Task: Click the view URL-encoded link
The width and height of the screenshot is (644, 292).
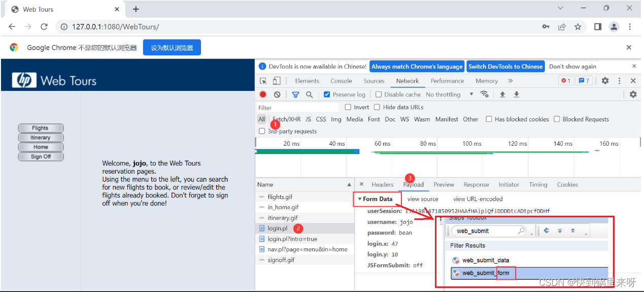Action: click(478, 199)
